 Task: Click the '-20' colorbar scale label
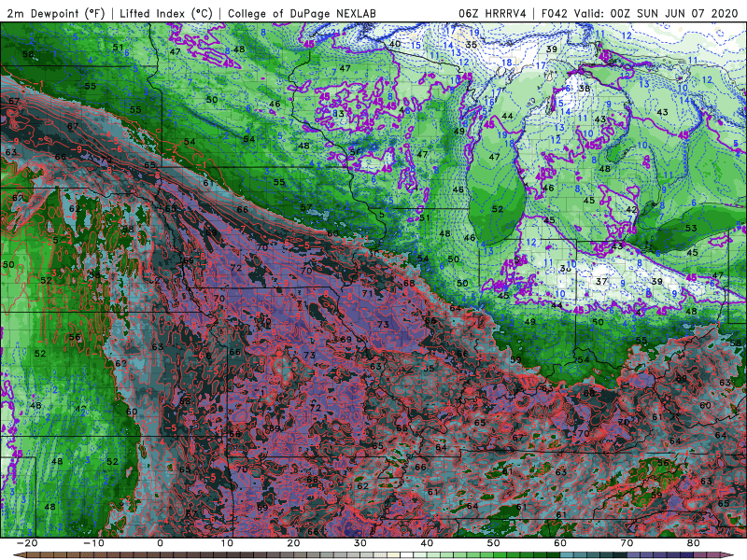click(27, 543)
